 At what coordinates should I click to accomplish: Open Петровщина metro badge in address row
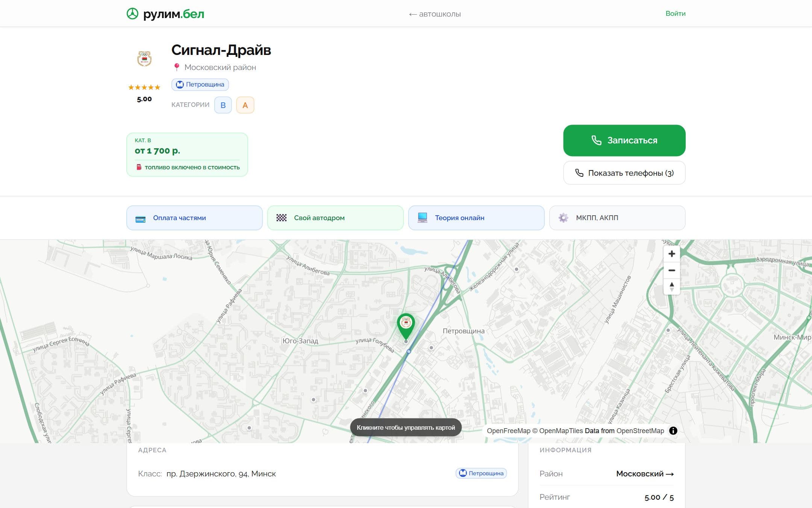coord(481,473)
